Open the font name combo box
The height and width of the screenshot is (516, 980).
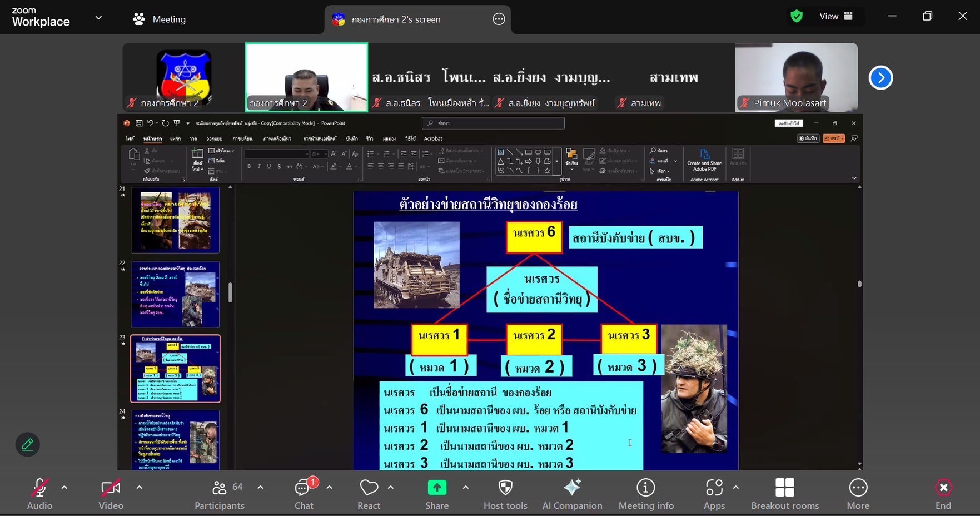[277, 154]
